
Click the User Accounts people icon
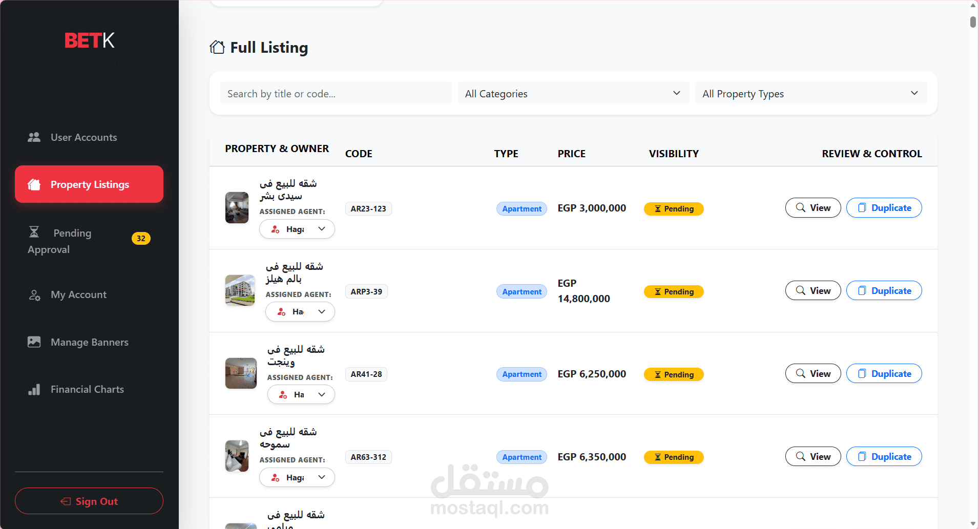coord(34,137)
